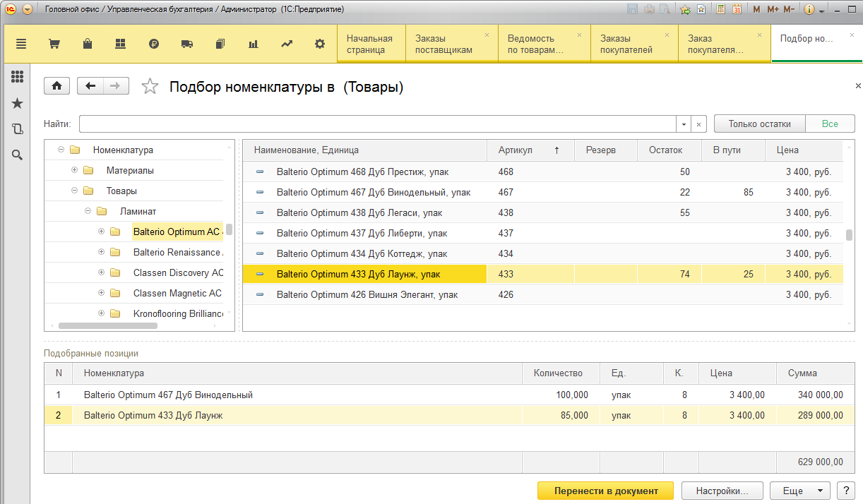Image resolution: width=863 pixels, height=504 pixels.
Task: Sort by 'Остаток' column header
Action: point(669,150)
